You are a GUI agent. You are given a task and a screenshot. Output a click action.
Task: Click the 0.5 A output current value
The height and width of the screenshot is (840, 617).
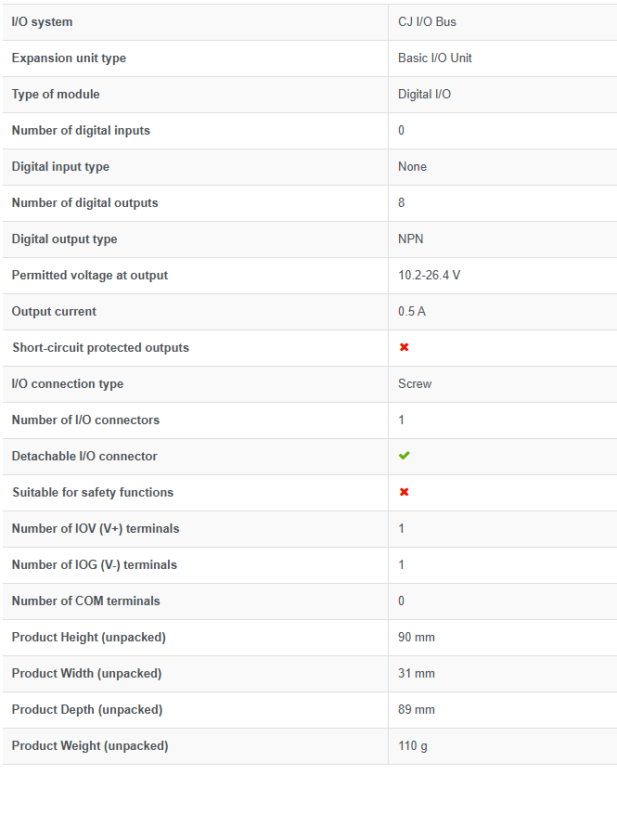click(x=412, y=312)
